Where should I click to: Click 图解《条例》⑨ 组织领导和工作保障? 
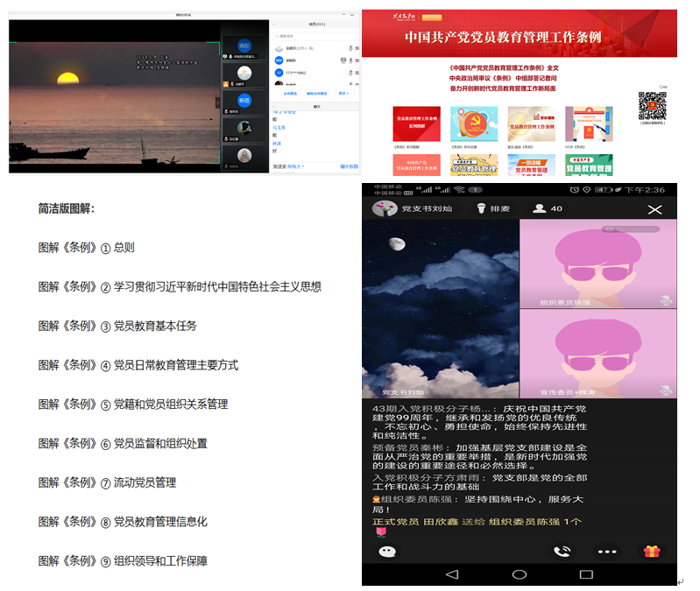point(123,561)
